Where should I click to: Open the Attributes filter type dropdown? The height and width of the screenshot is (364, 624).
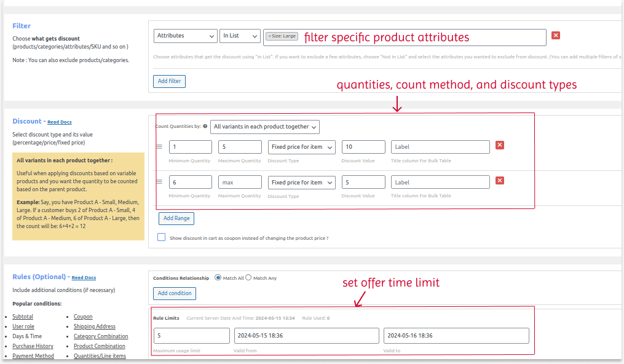tap(184, 36)
